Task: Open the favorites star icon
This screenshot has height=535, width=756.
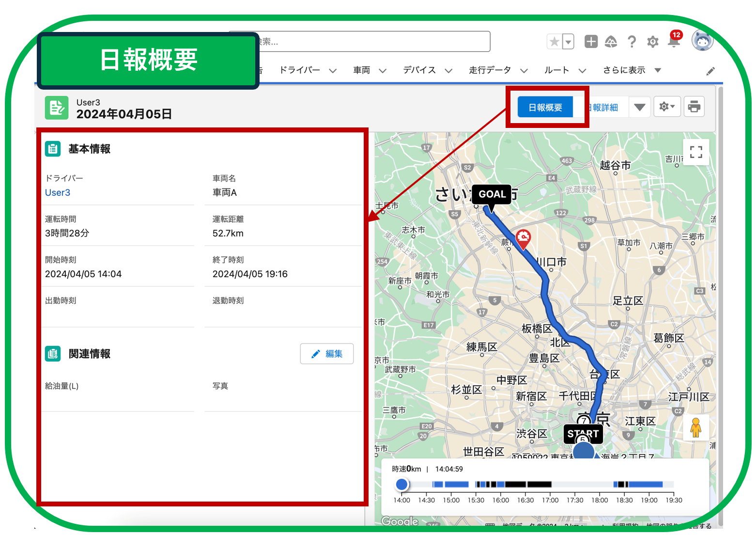Action: (555, 42)
